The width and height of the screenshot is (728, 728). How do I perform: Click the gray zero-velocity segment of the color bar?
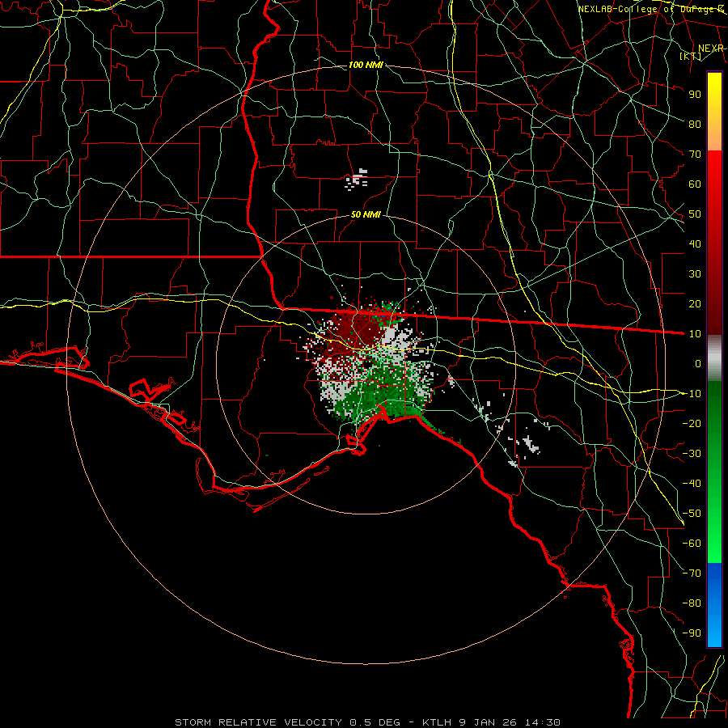[x=714, y=358]
